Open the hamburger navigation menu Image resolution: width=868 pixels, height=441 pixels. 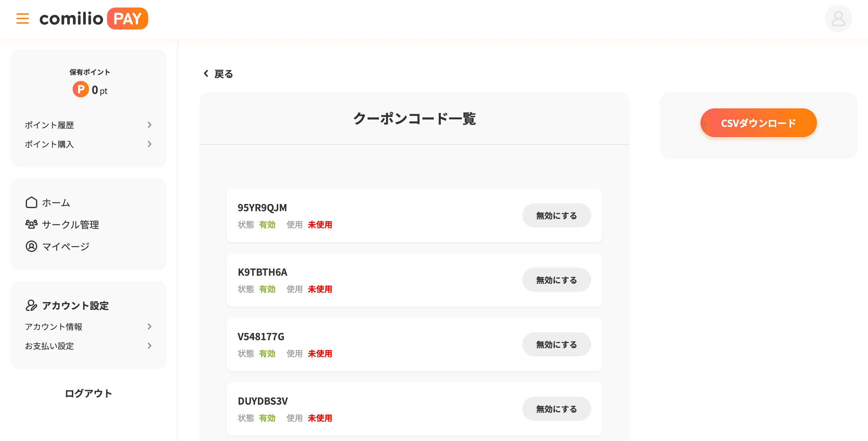22,19
